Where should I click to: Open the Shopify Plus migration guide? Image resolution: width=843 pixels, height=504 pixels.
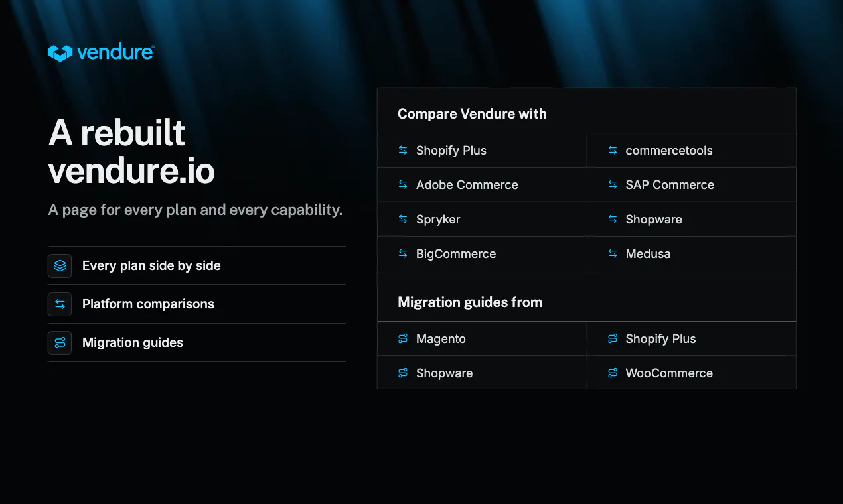[x=692, y=338]
